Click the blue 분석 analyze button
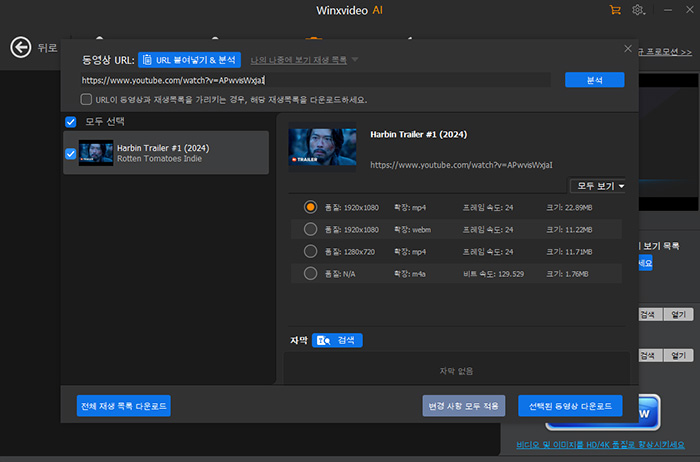Screen dimensions: 700x462 [594, 80]
